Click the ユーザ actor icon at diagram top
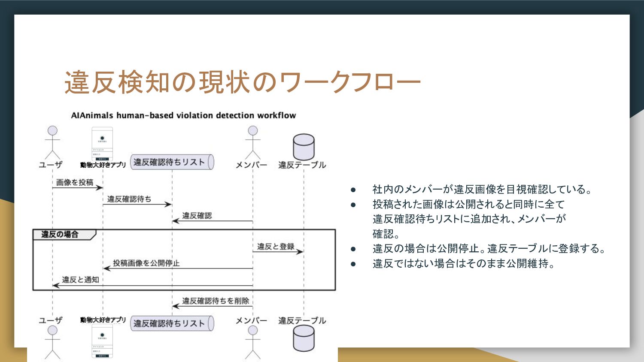644x362 pixels. click(52, 142)
